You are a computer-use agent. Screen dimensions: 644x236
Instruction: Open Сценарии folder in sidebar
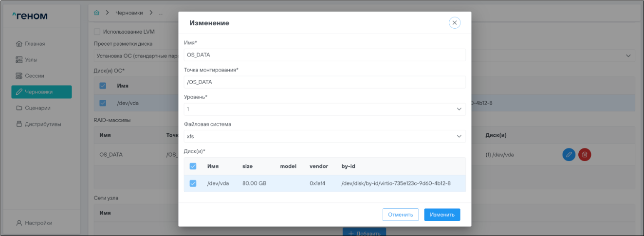coord(37,108)
